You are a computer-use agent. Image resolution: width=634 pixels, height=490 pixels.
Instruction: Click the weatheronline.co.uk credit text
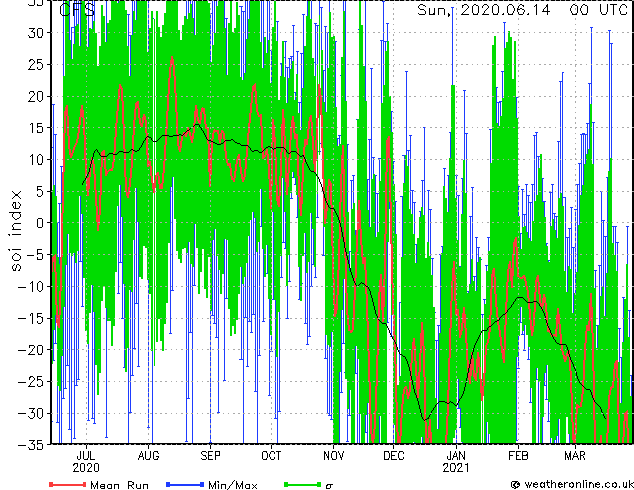(x=572, y=484)
